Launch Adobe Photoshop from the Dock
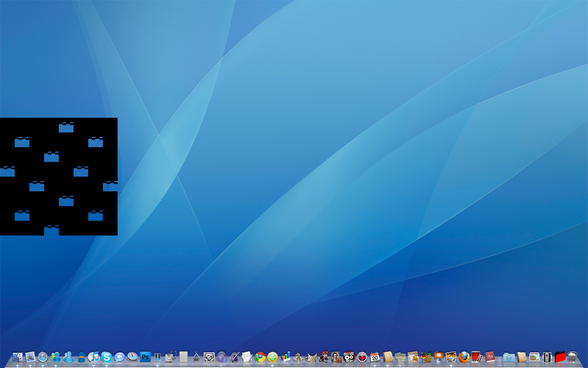 pyautogui.click(x=145, y=356)
